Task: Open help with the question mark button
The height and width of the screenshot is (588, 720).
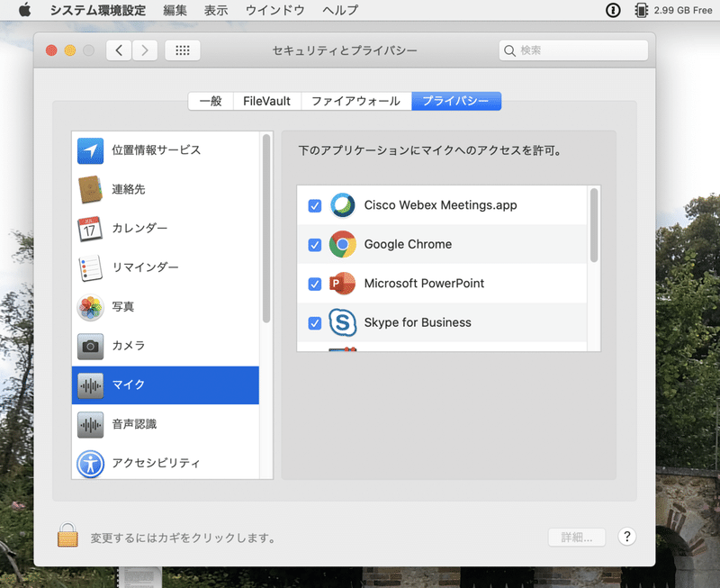Action: tap(626, 536)
